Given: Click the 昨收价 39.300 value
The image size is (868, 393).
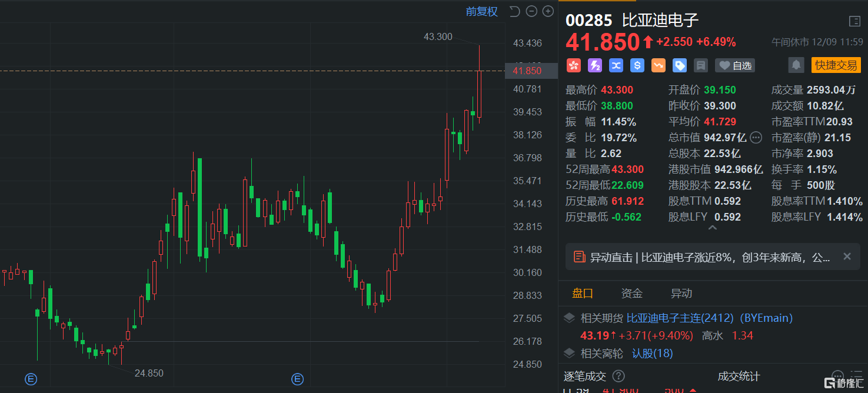Looking at the screenshot, I should tap(720, 106).
